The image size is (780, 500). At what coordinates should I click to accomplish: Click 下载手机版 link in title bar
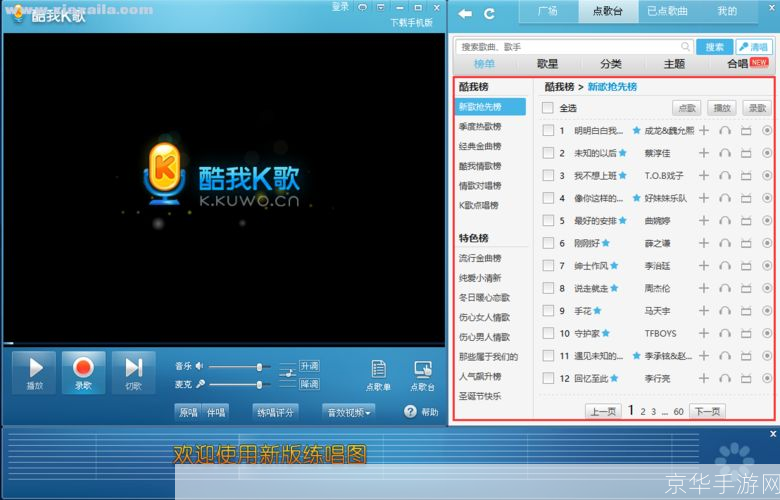411,23
